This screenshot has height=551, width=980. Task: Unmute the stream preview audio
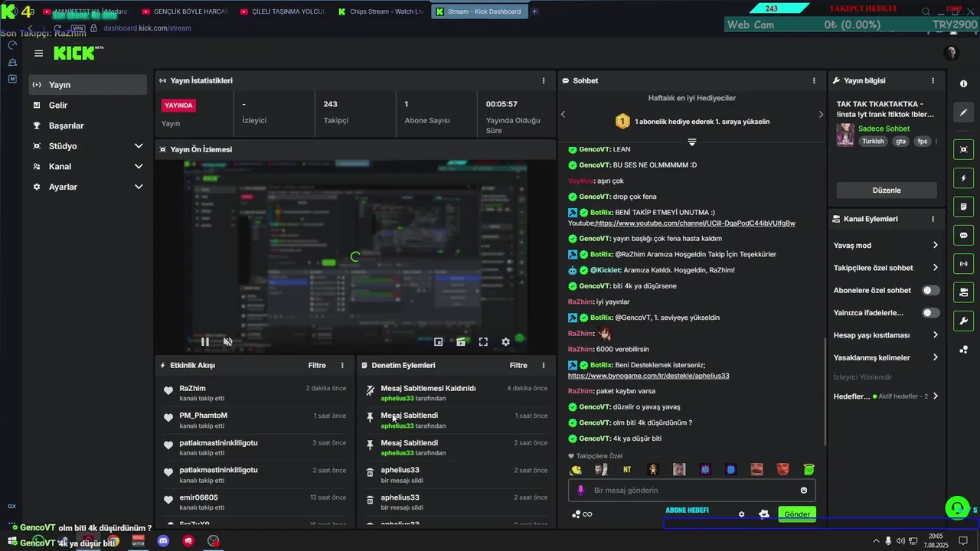227,342
